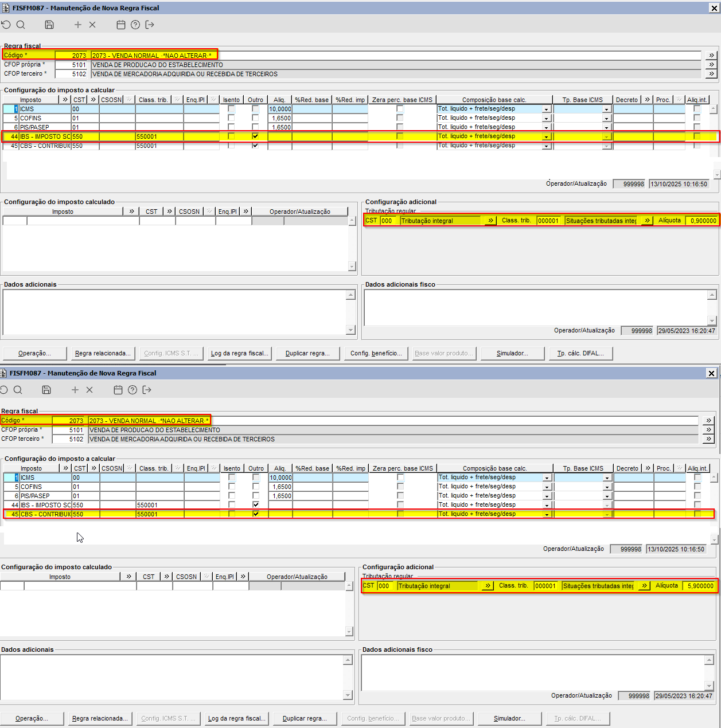Open Composição base calc. dropdown for COFINS, upper window
Screen dimensions: 721x728
[547, 118]
